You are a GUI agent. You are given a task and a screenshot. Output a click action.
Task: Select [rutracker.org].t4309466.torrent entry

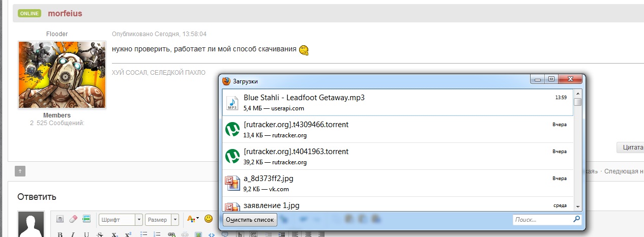click(398, 130)
